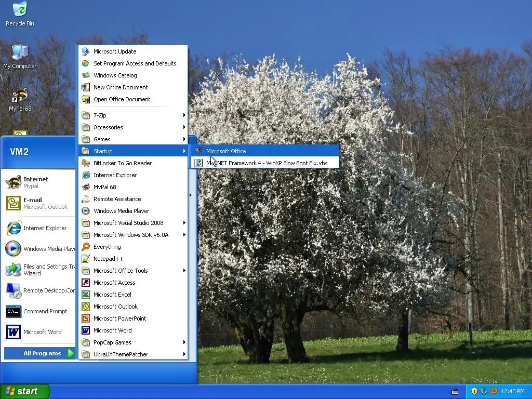The width and height of the screenshot is (532, 399).
Task: Click the Start button
Action: click(25, 391)
